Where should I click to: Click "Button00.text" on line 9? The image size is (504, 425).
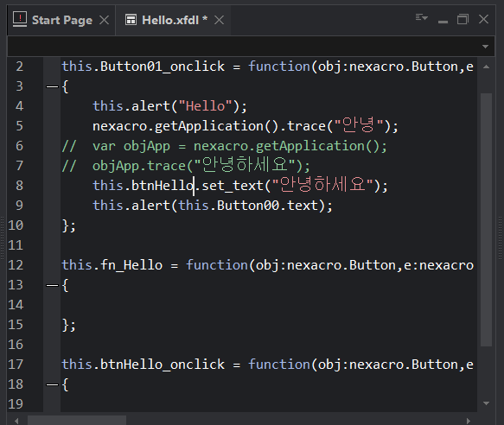[x=267, y=206]
